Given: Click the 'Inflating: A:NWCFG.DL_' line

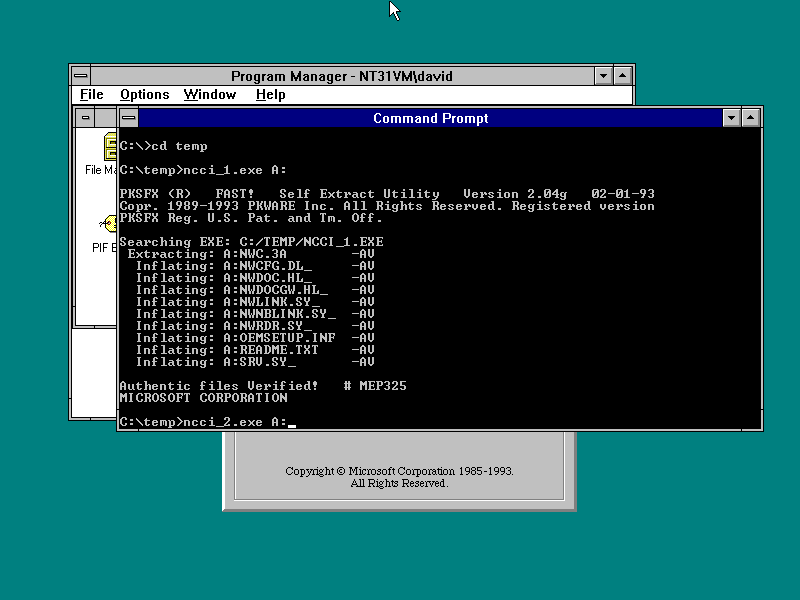Looking at the screenshot, I should coord(255,266).
